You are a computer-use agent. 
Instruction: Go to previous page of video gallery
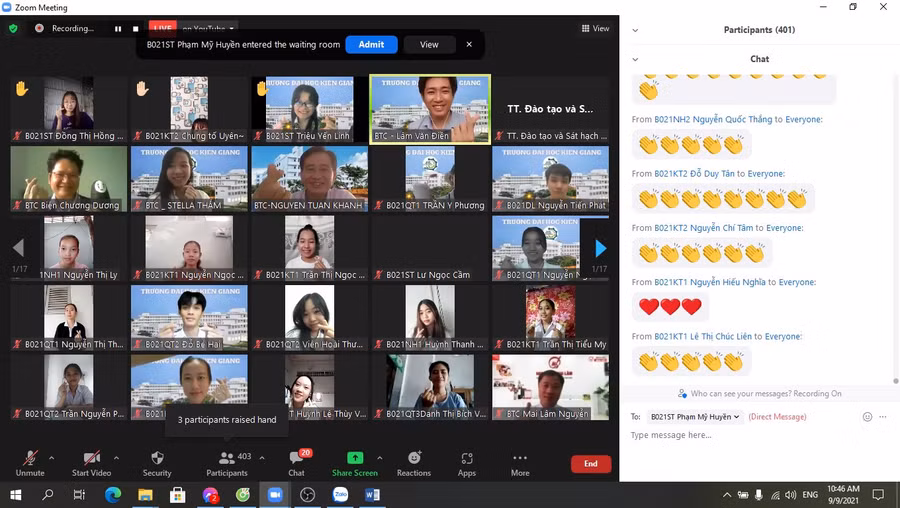tap(18, 248)
